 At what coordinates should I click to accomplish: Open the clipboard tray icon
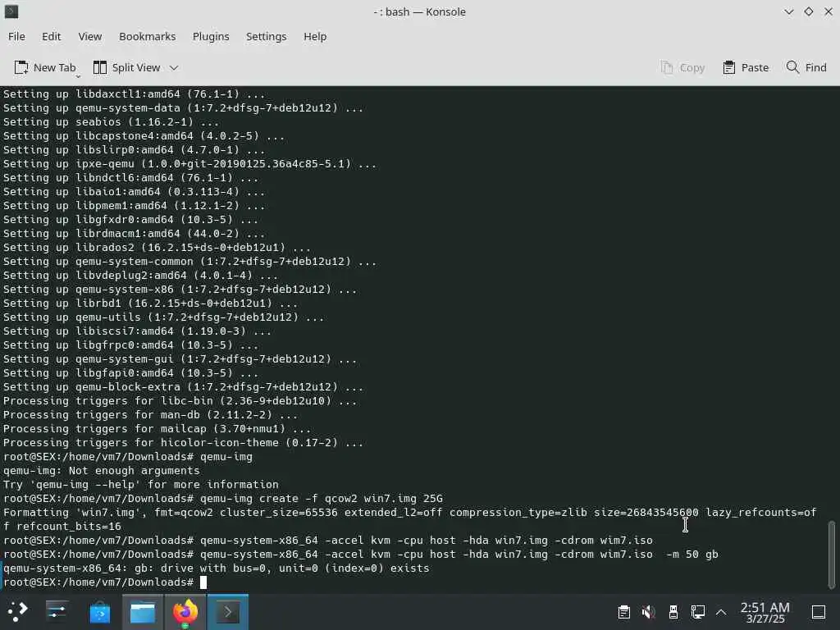click(623, 612)
